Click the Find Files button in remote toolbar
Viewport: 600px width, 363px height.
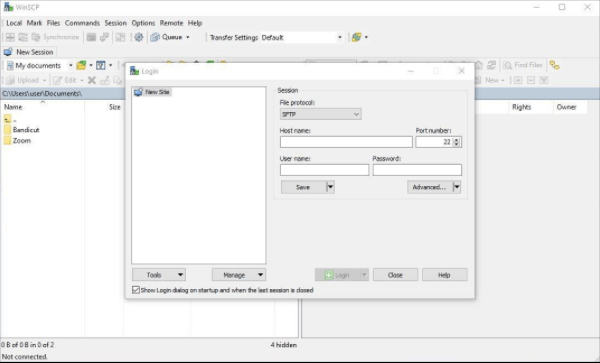[523, 65]
